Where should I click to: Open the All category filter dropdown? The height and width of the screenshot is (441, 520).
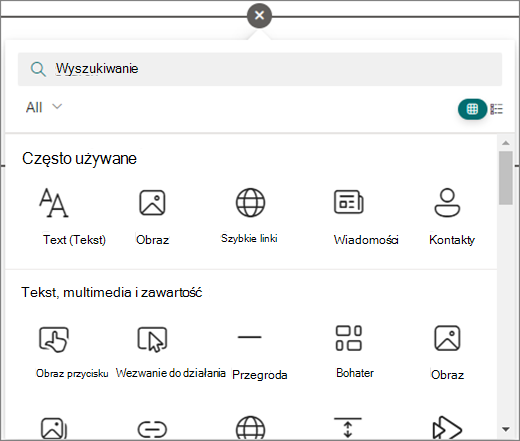tap(44, 107)
